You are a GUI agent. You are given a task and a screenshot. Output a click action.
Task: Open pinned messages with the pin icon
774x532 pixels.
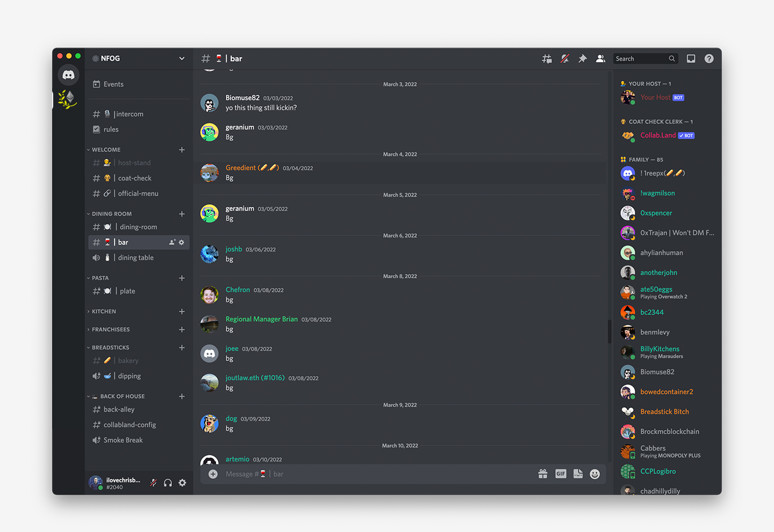[583, 59]
